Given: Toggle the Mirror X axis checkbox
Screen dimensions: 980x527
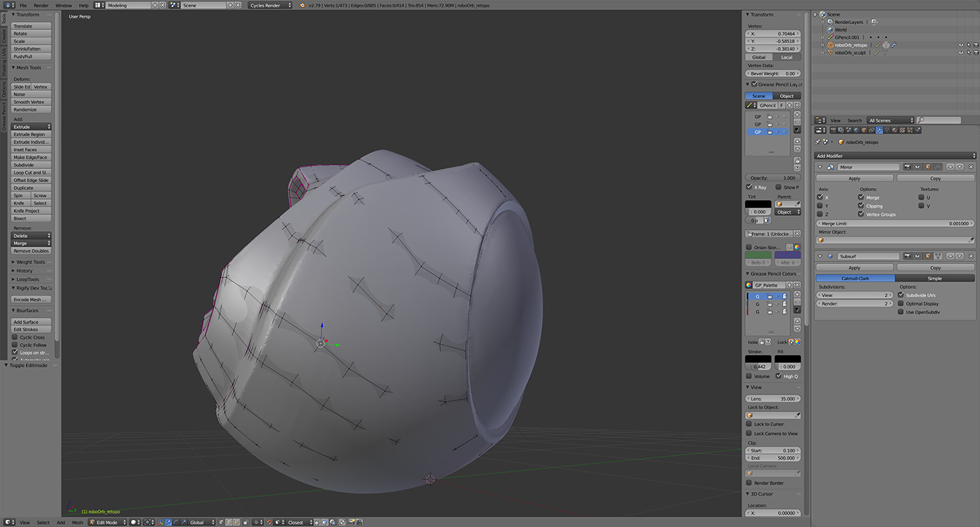Looking at the screenshot, I should (820, 197).
